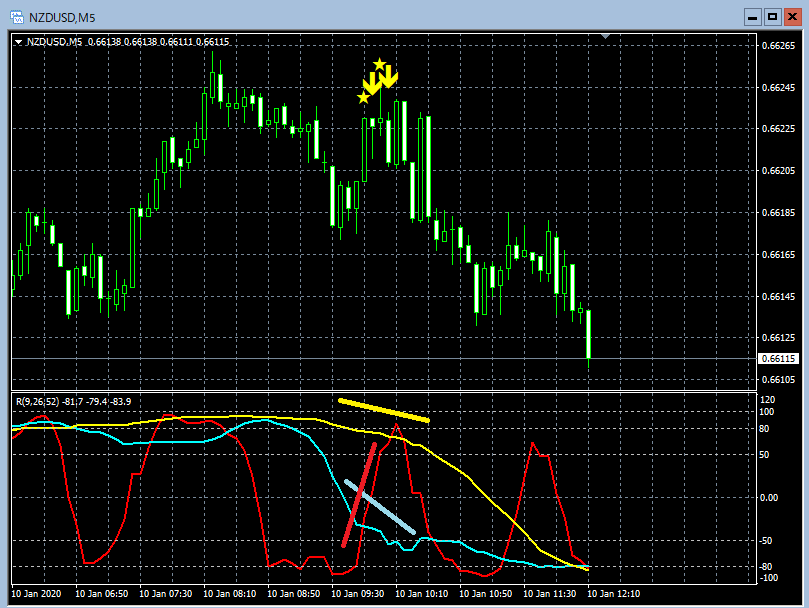Click the 10 Jan 2020 time label
This screenshot has width=809, height=608.
tap(36, 594)
